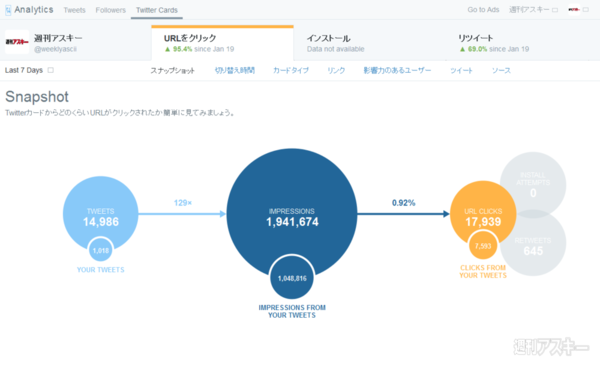Jump to the 影響力のあるユーザー section
The width and height of the screenshot is (600, 367).
pos(397,70)
